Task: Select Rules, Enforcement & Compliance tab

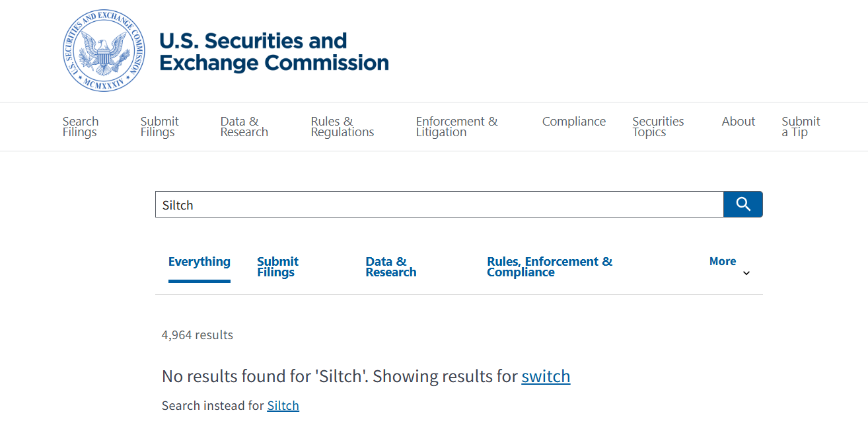Action: (x=549, y=267)
